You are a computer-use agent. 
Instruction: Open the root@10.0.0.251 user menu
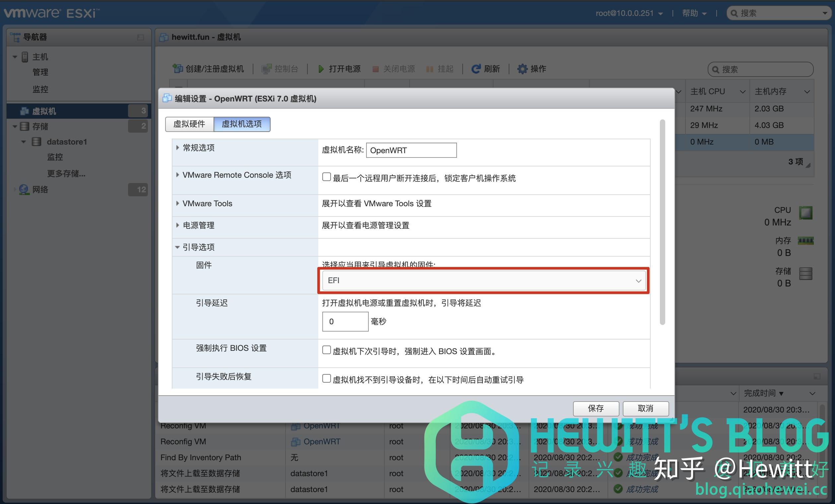[629, 13]
